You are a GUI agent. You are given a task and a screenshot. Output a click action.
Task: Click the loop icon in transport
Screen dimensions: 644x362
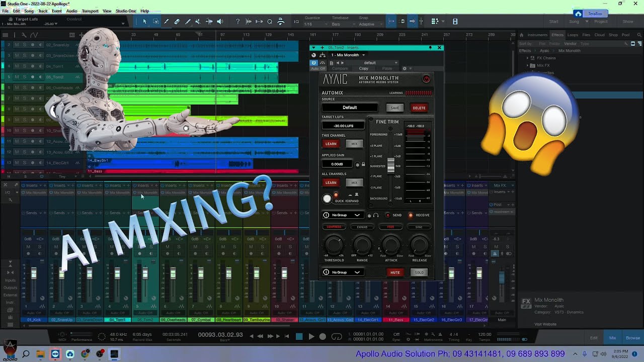337,336
